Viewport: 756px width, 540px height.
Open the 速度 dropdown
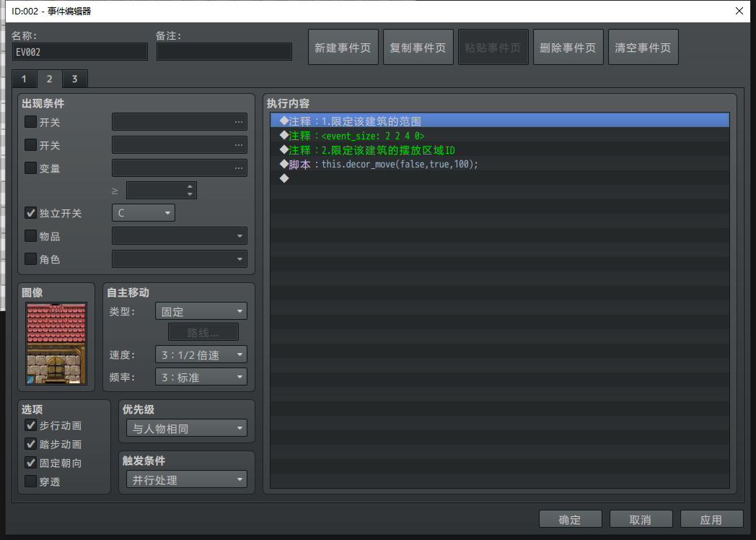tap(201, 354)
